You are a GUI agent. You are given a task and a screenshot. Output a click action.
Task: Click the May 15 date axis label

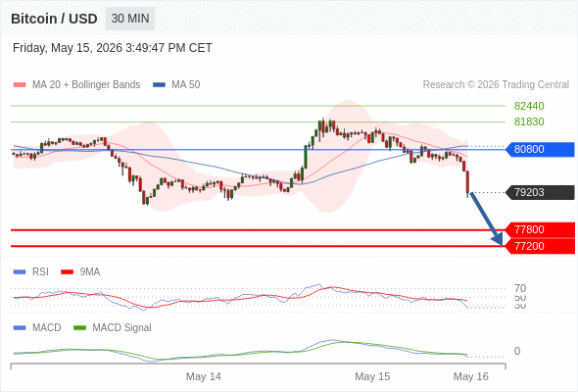click(372, 376)
